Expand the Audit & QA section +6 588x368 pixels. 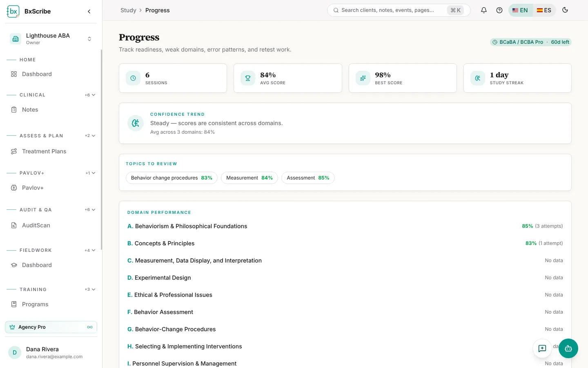coord(90,210)
